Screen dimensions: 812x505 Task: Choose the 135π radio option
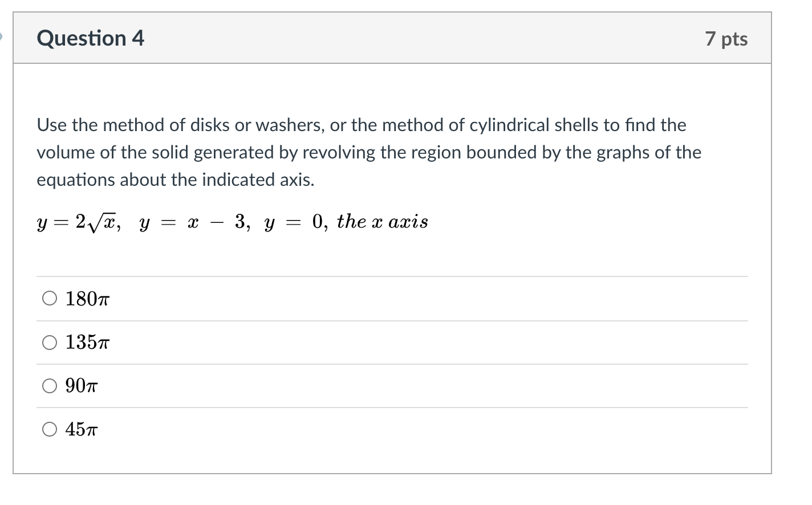[x=50, y=343]
